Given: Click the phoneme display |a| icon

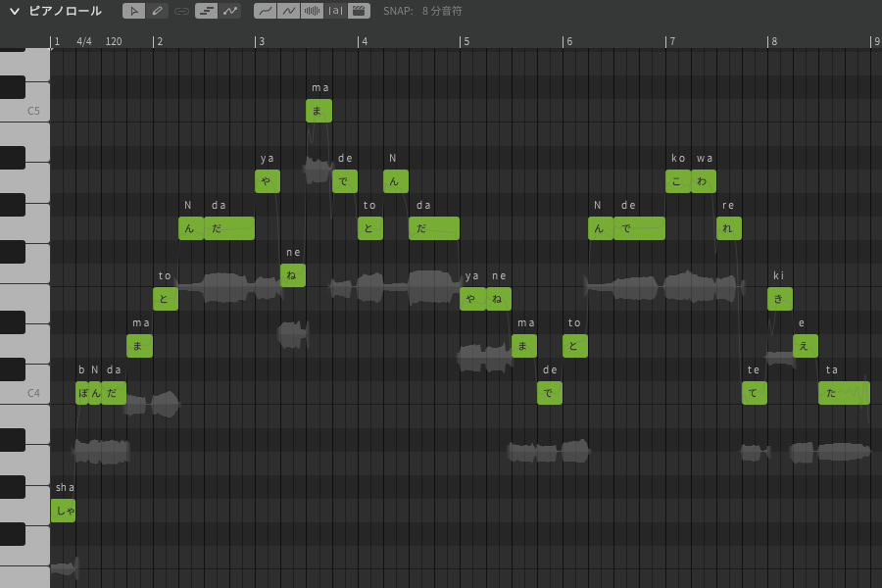Looking at the screenshot, I should (336, 11).
